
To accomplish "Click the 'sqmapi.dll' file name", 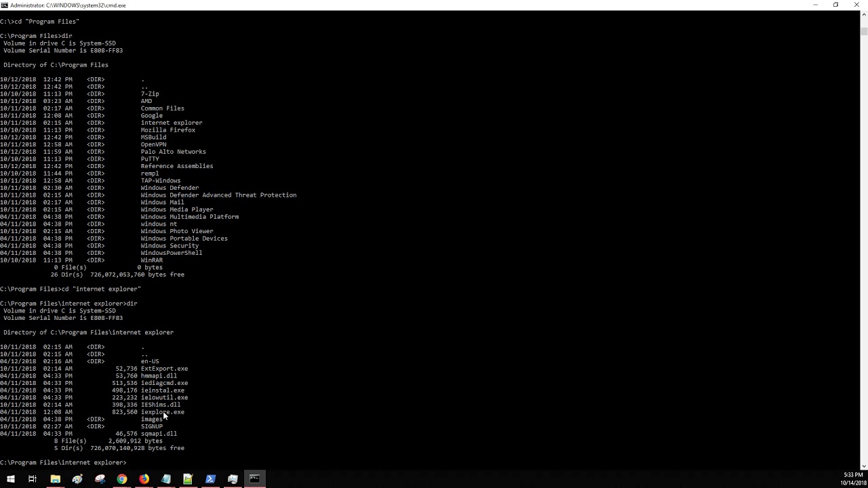I will point(159,434).
